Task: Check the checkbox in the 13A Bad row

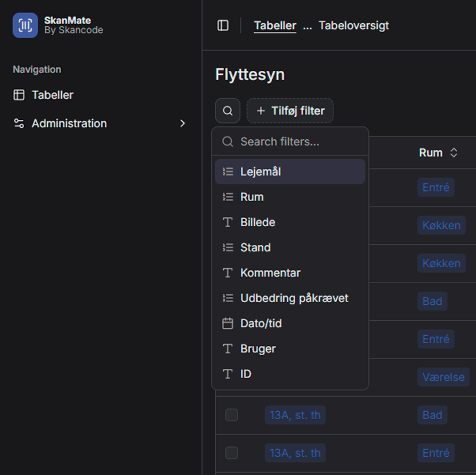Action: (231, 415)
